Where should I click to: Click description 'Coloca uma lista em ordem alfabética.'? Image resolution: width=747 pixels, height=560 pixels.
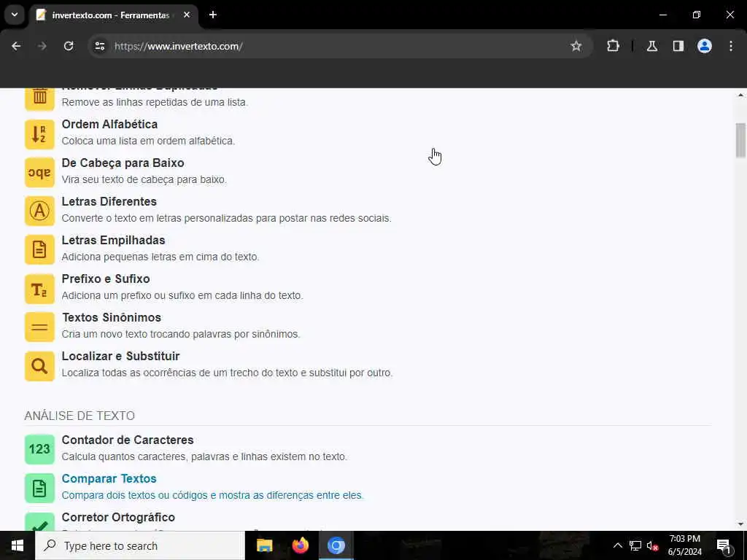click(x=148, y=141)
